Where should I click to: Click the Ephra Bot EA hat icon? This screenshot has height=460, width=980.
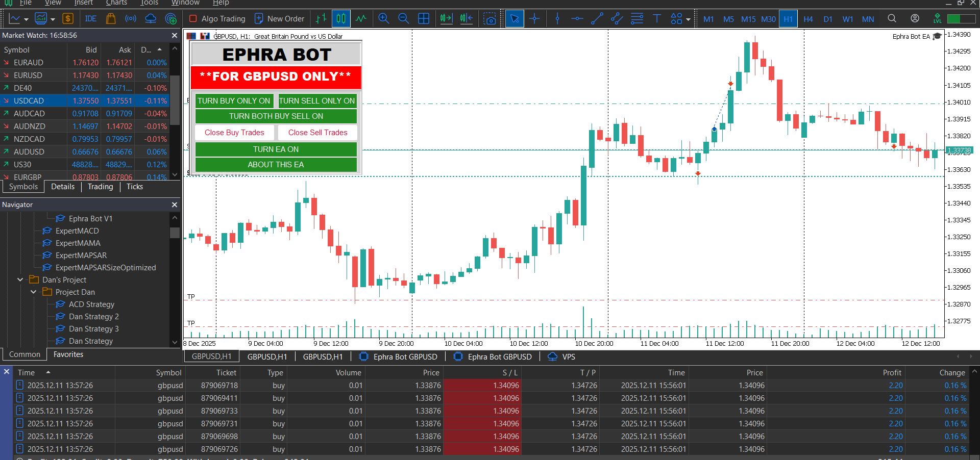click(937, 36)
